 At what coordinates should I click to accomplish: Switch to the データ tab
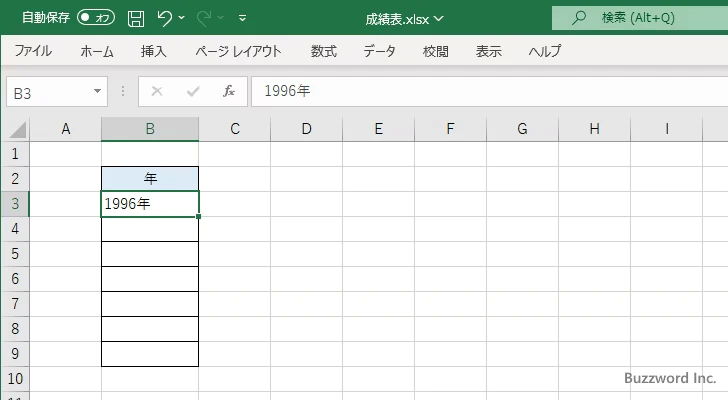379,51
